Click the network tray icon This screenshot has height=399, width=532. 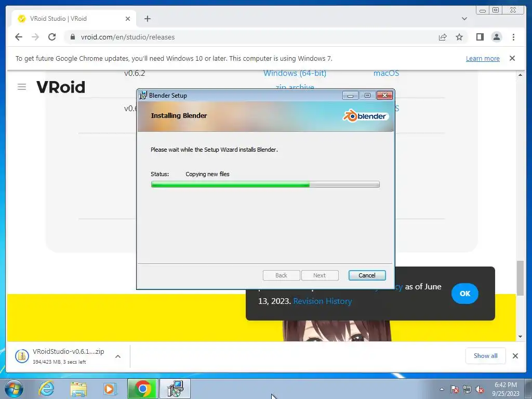click(x=467, y=389)
